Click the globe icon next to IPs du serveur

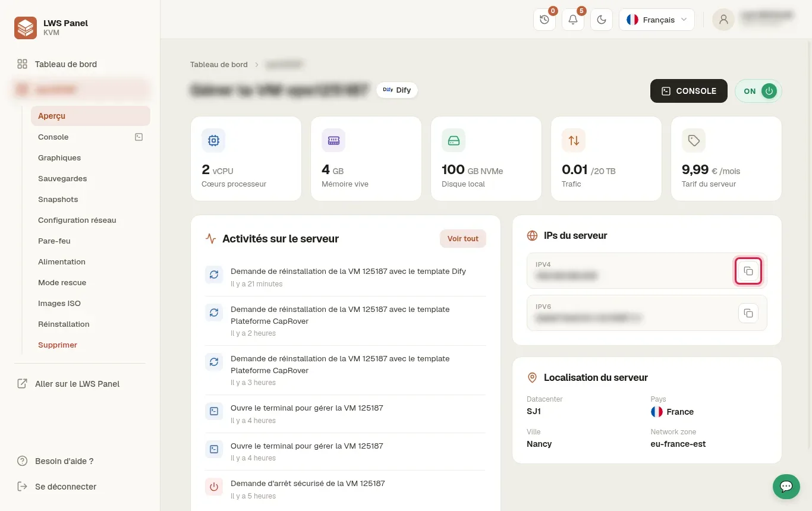click(533, 235)
